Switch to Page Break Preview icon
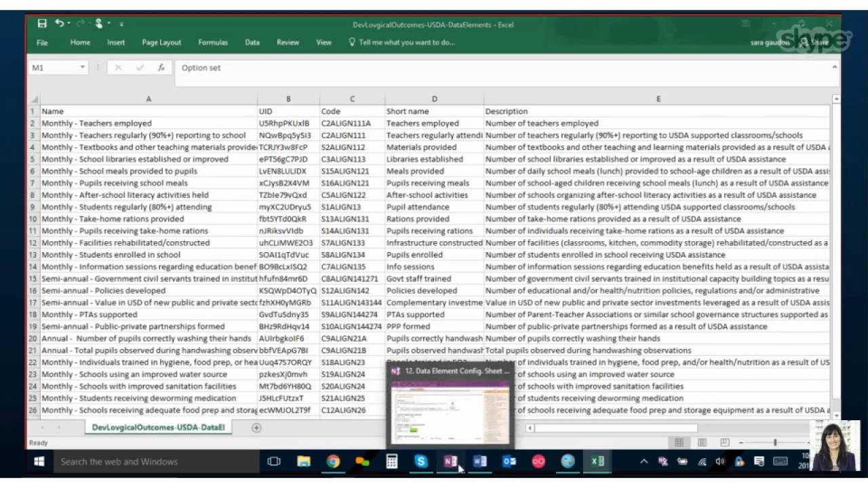This screenshot has height=488, width=868. click(725, 443)
